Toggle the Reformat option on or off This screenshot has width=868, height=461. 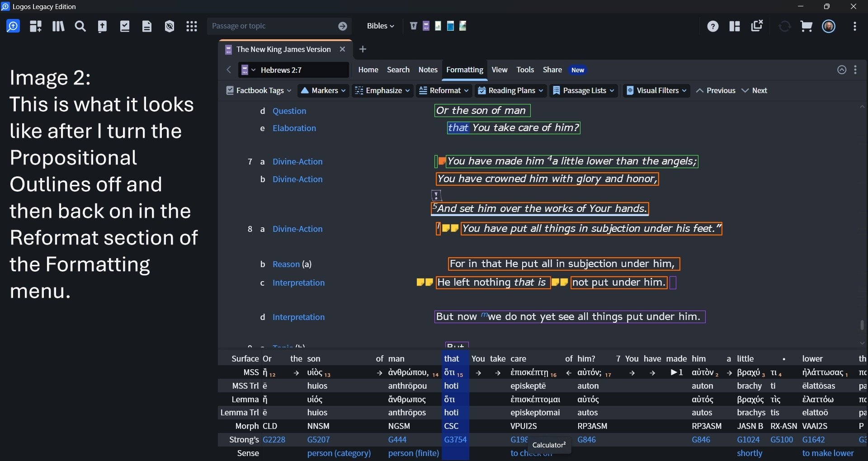pyautogui.click(x=440, y=90)
